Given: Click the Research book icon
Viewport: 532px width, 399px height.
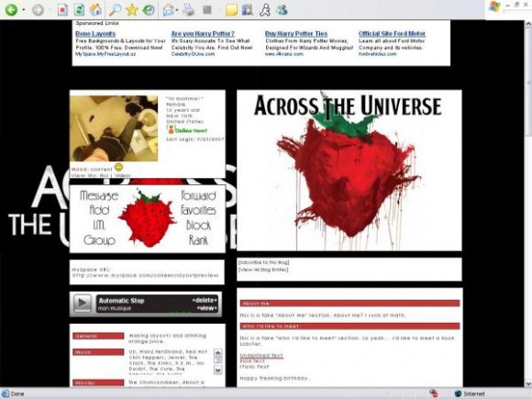Looking at the screenshot, I should point(248,10).
